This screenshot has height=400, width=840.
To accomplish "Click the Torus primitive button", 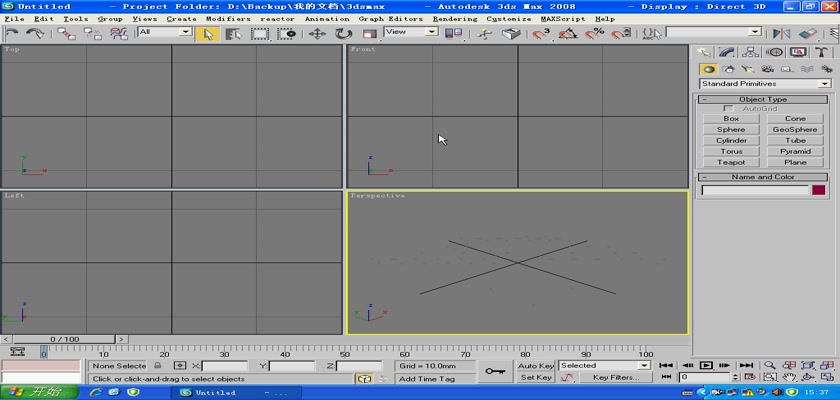I will pos(731,152).
